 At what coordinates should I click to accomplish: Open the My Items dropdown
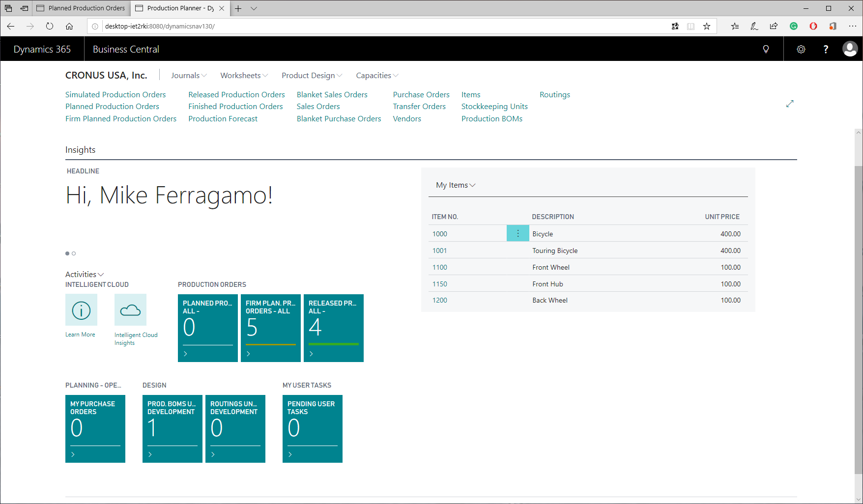[456, 185]
